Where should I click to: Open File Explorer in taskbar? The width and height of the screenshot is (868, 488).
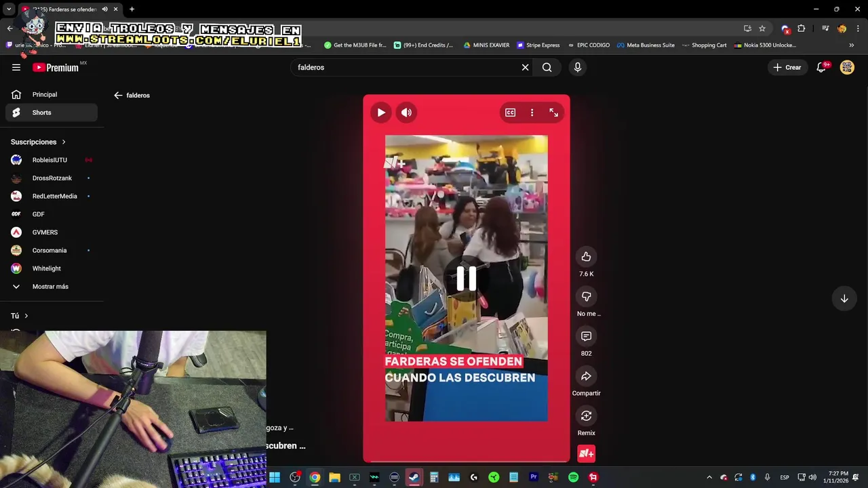(x=334, y=478)
